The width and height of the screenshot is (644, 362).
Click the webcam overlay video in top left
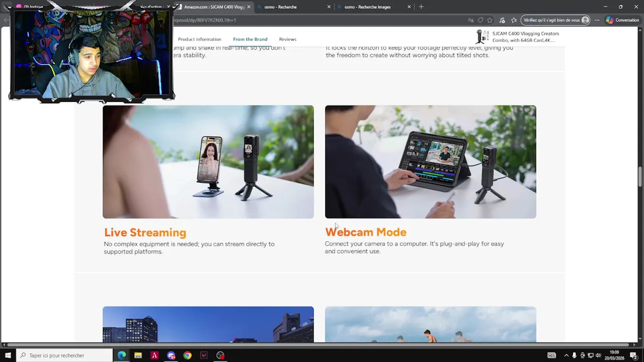[x=92, y=53]
